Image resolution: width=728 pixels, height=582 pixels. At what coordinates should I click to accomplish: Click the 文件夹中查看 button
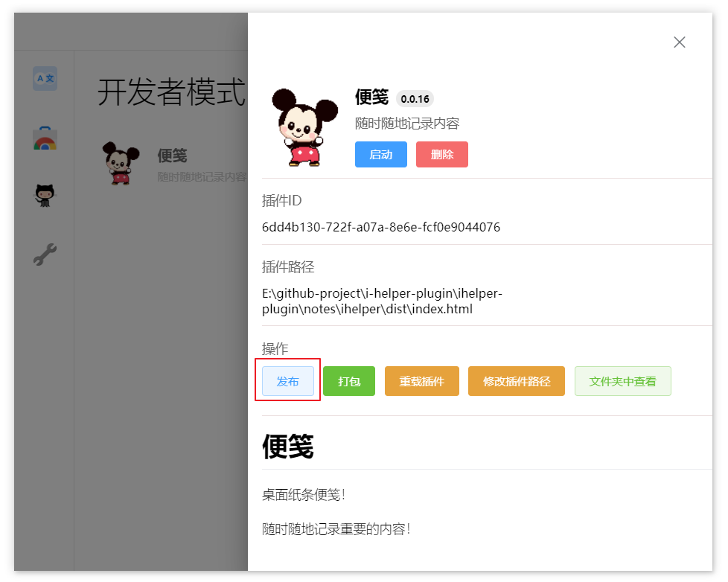[x=622, y=381]
